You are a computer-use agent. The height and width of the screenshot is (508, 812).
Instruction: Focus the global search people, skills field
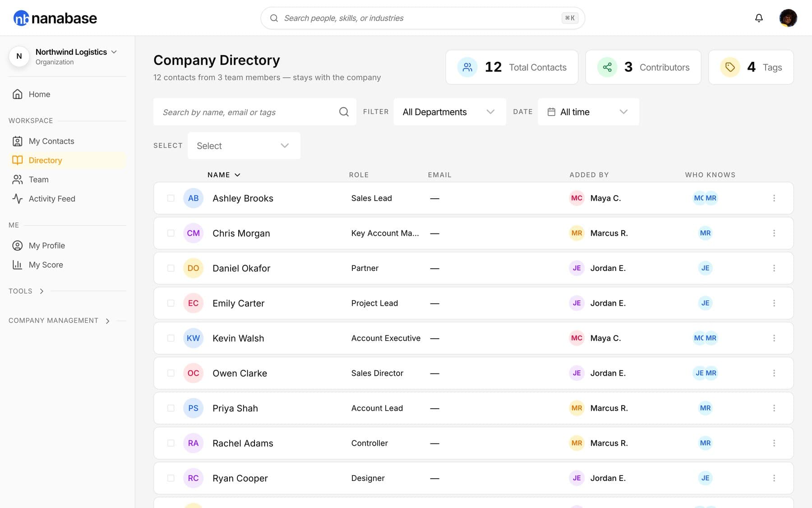[x=423, y=18]
